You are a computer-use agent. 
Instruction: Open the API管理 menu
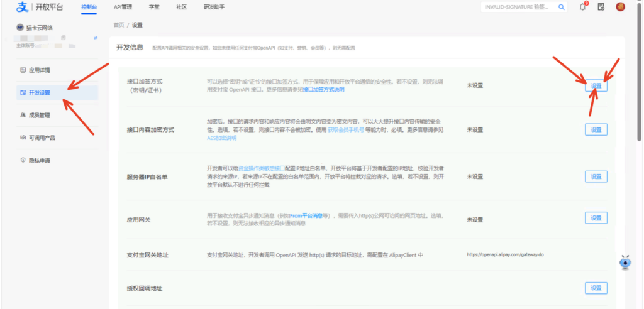pos(123,7)
